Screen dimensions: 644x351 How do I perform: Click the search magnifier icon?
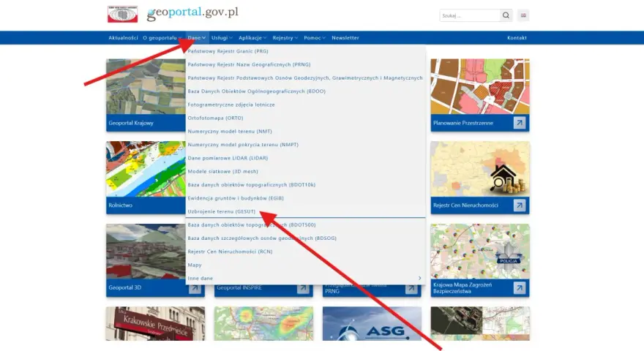point(506,15)
